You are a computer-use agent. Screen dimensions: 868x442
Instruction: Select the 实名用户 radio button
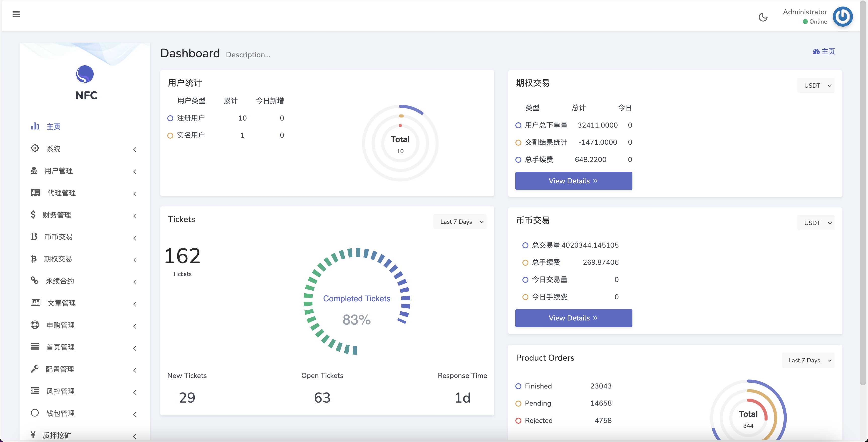point(171,135)
